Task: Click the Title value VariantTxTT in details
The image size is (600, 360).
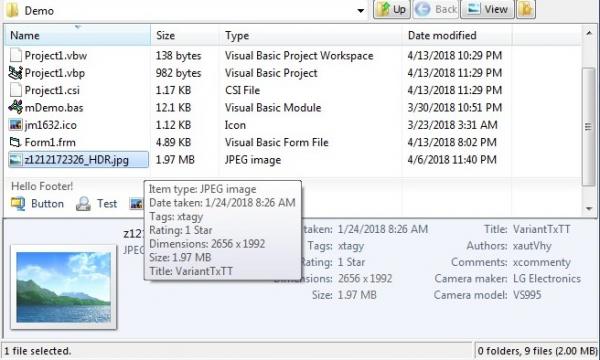Action: coord(542,229)
